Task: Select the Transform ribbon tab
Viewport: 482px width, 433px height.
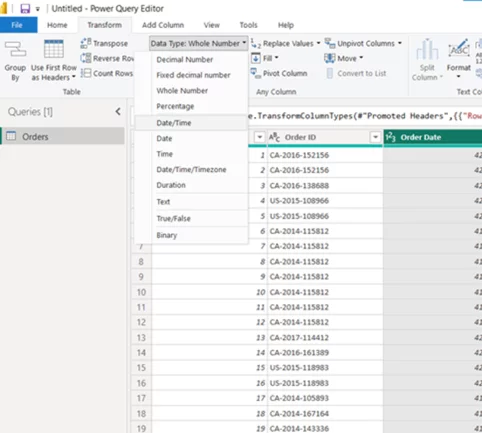Action: point(104,25)
